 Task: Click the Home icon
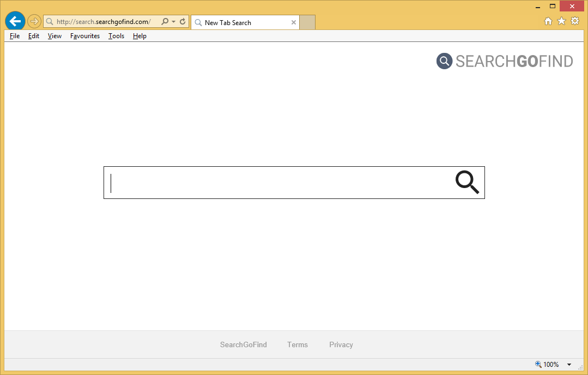pyautogui.click(x=548, y=21)
